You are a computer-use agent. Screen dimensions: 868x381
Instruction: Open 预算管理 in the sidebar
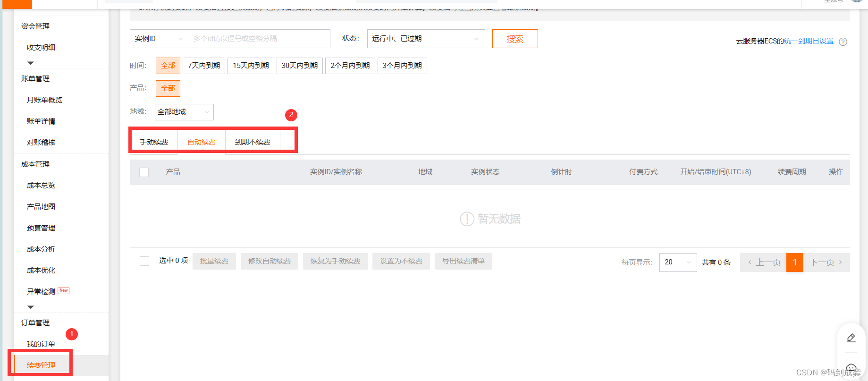pos(41,228)
